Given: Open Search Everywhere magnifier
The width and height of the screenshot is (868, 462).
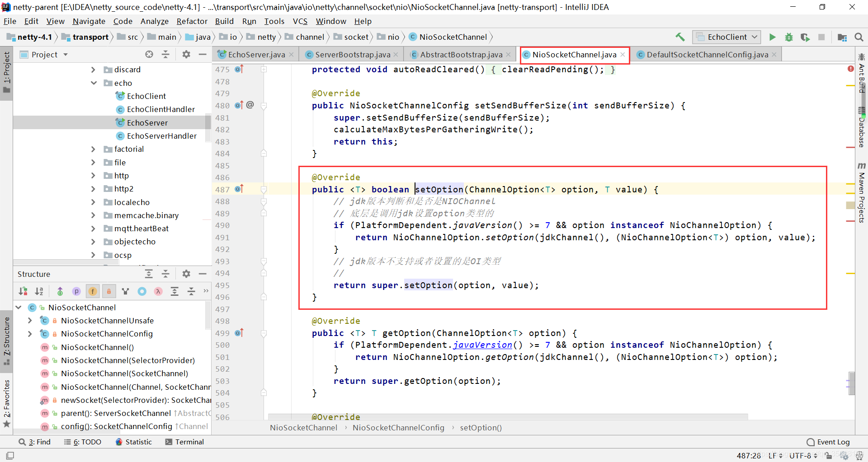Looking at the screenshot, I should pyautogui.click(x=859, y=37).
